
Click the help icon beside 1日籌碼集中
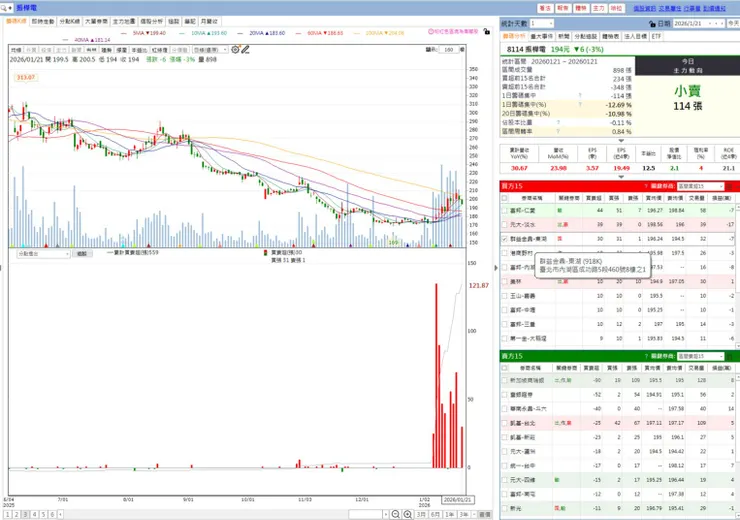pos(580,96)
